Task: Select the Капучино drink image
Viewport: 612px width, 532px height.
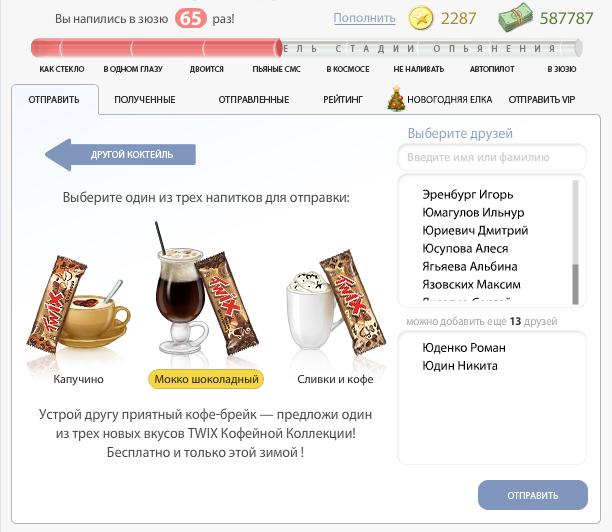Action: (78, 303)
